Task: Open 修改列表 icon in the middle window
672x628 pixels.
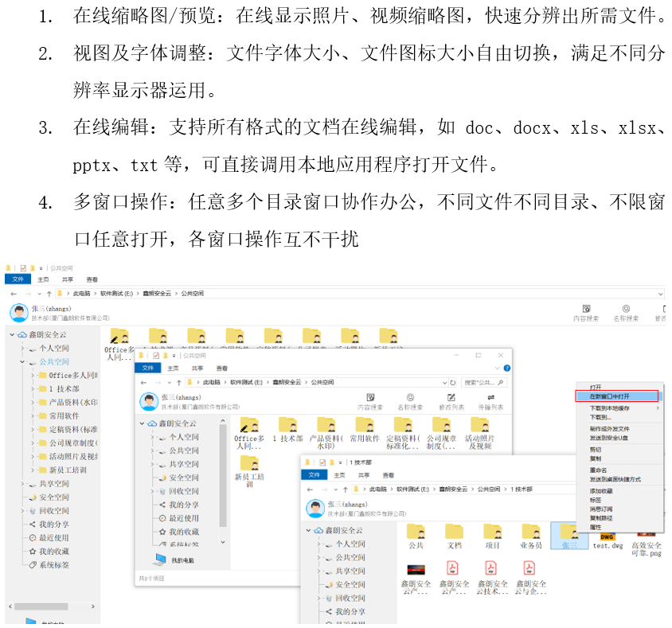Action: click(451, 396)
